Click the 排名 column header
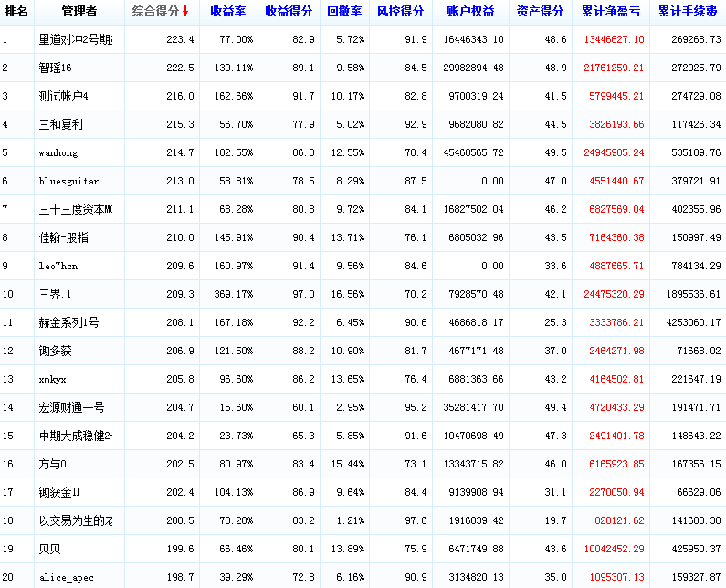 tap(16, 12)
